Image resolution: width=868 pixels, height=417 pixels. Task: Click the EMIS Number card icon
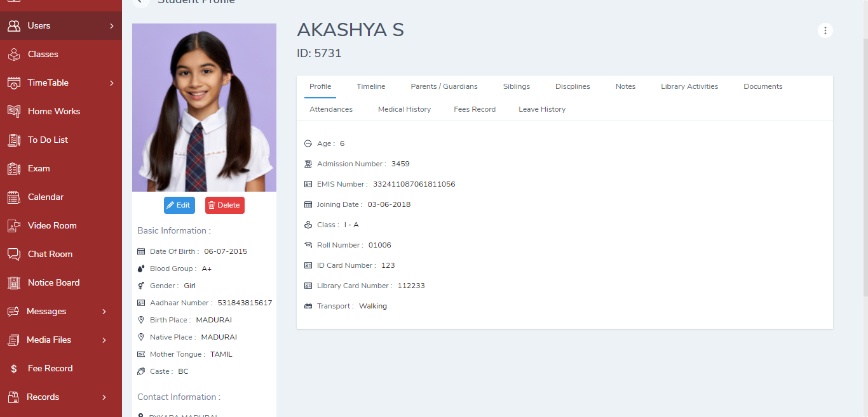(308, 185)
